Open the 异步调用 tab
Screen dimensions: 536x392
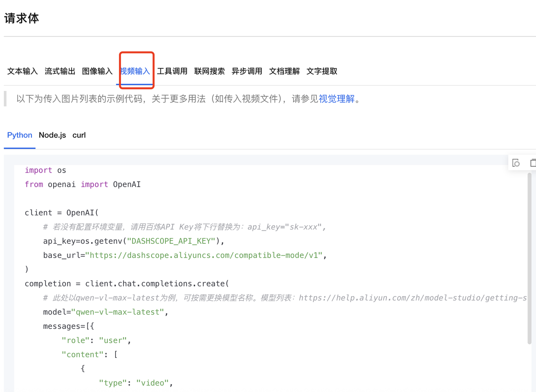[247, 71]
